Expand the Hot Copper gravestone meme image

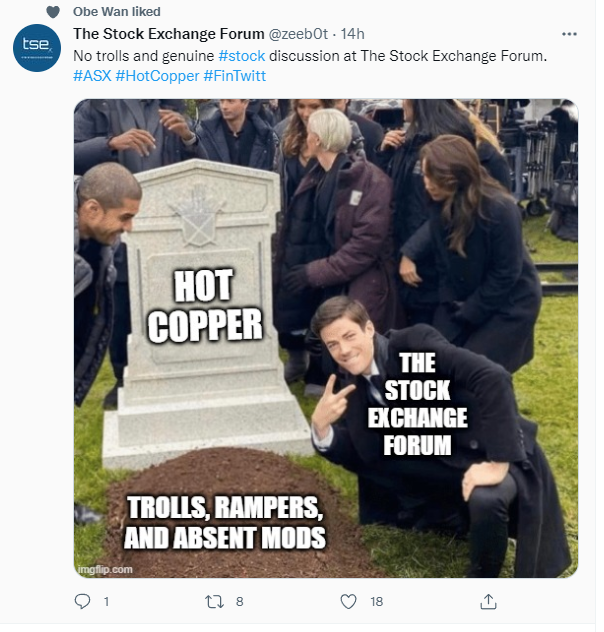point(326,338)
